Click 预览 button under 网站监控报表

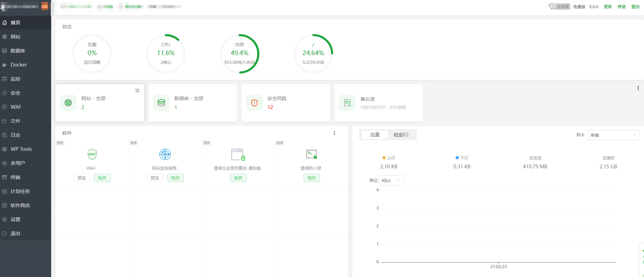click(155, 178)
